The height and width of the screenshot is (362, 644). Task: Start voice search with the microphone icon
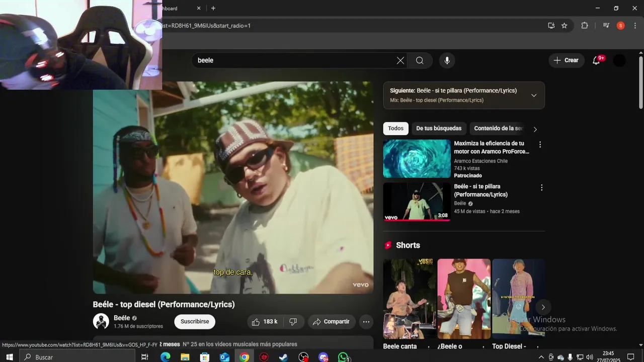tap(447, 60)
